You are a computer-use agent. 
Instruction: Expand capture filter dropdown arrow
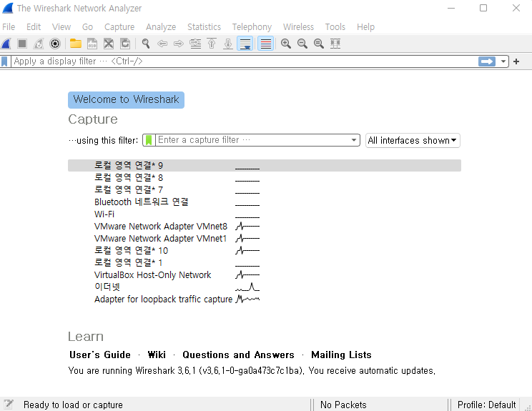(x=354, y=140)
